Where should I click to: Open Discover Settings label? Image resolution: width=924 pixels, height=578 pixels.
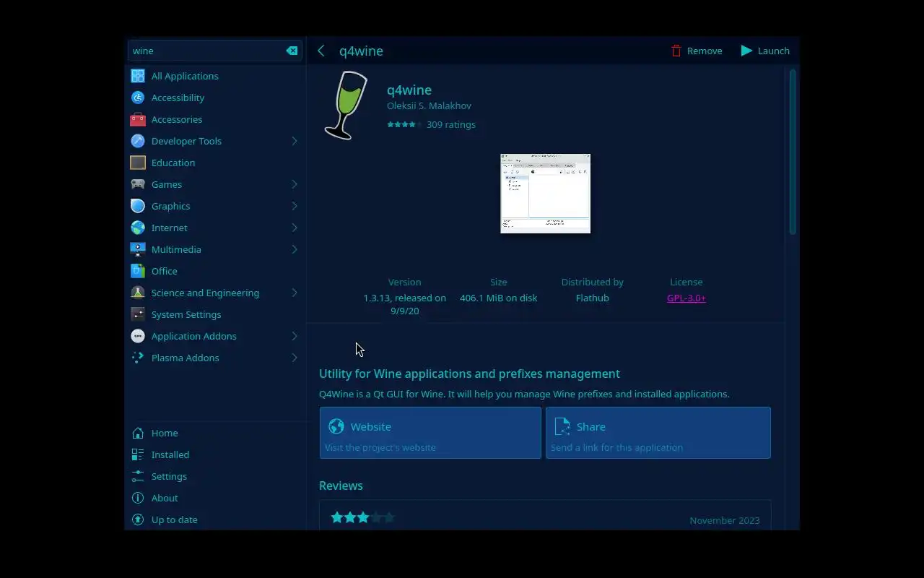(169, 476)
